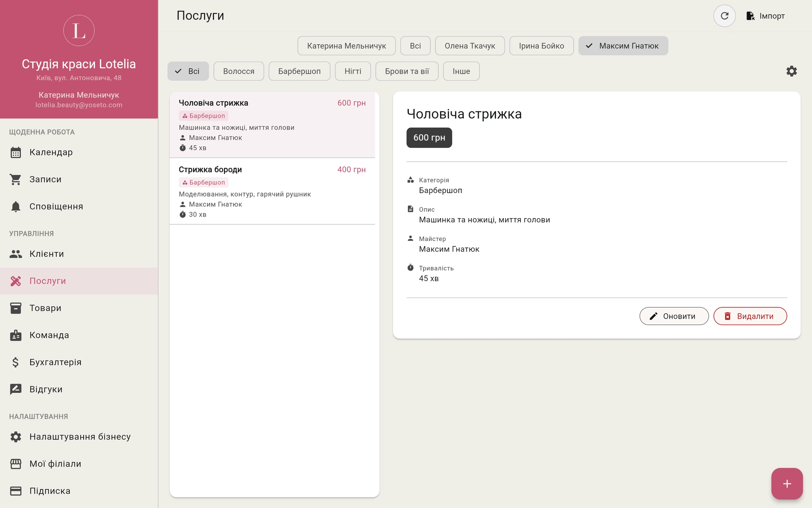Click the refresh icon near Імпорт
The width and height of the screenshot is (812, 508).
[x=724, y=16]
